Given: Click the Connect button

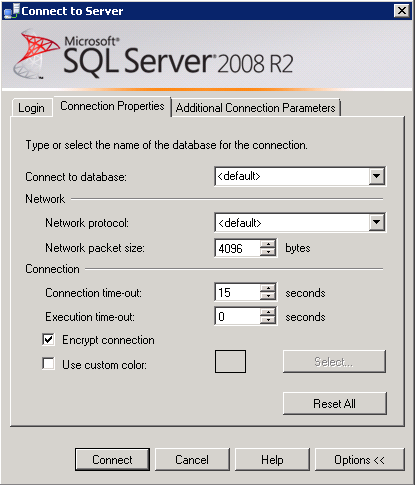Looking at the screenshot, I should pos(112,460).
